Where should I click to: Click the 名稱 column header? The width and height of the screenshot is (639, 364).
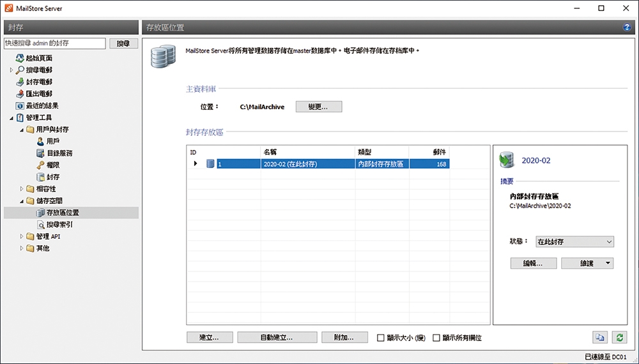pos(308,152)
